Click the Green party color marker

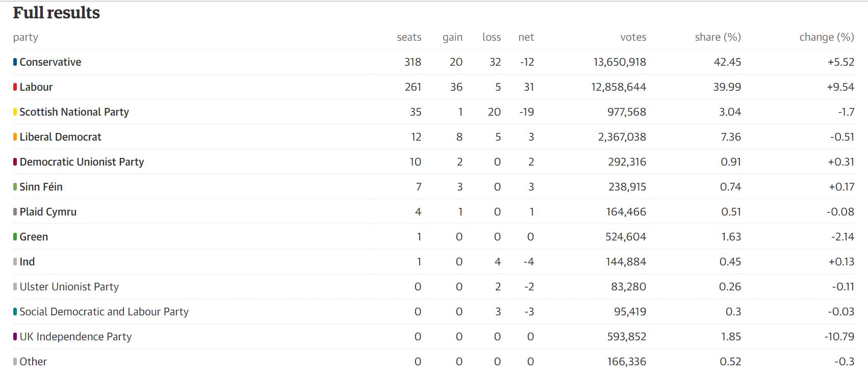(15, 237)
